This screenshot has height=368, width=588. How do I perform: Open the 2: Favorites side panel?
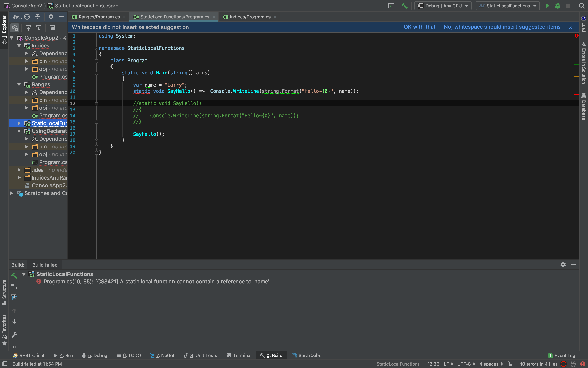pyautogui.click(x=4, y=330)
